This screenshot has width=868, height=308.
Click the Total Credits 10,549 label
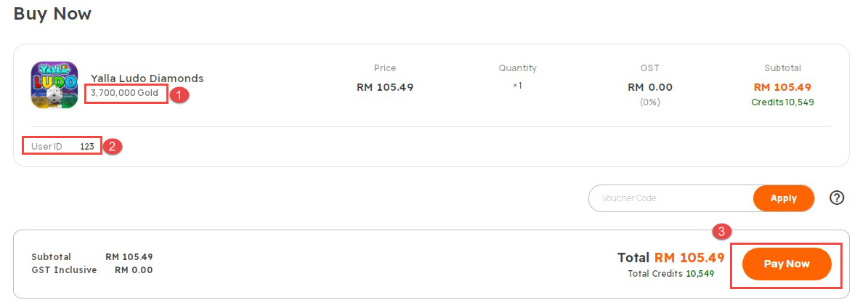[x=671, y=274]
